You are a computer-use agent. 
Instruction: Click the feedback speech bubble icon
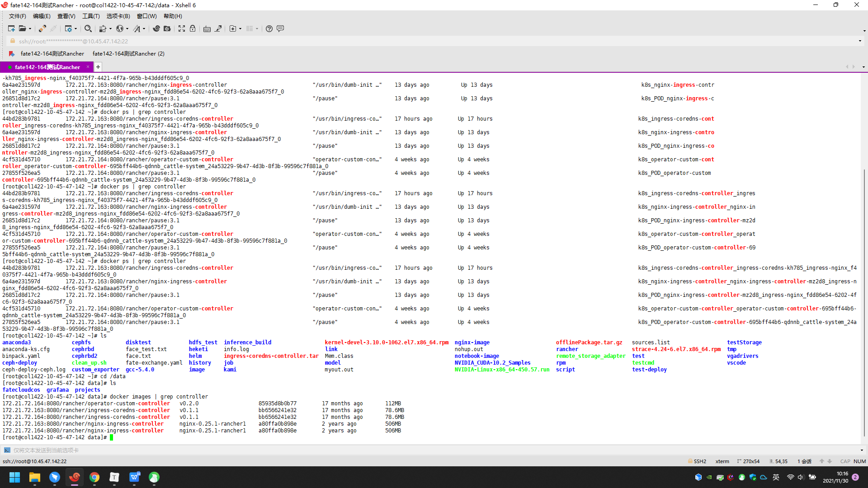pyautogui.click(x=280, y=28)
